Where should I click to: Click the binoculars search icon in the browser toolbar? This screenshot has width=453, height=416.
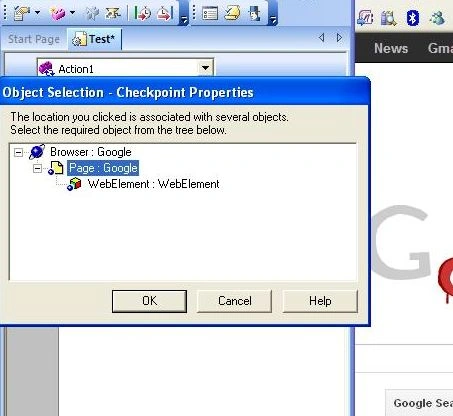pos(388,18)
